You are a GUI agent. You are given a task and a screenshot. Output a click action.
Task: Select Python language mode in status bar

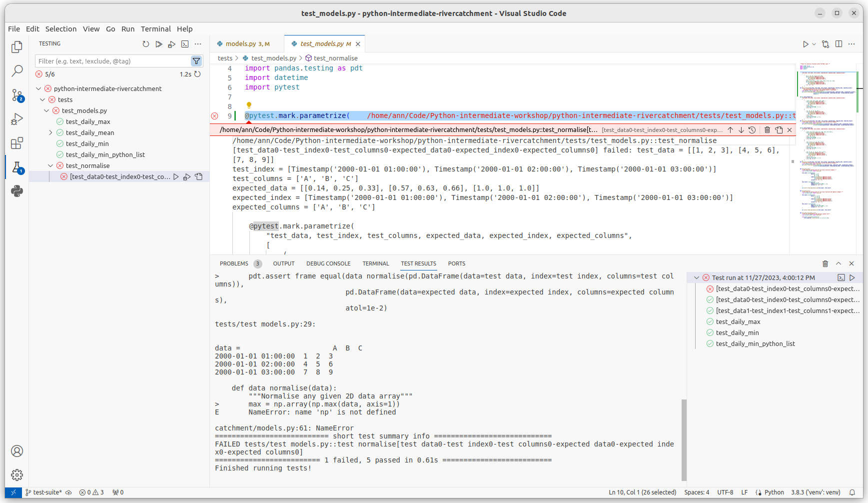click(x=774, y=492)
